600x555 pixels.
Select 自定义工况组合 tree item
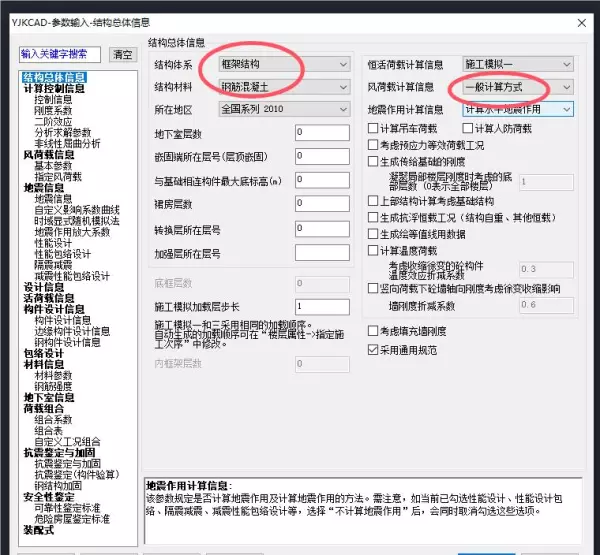click(67, 442)
